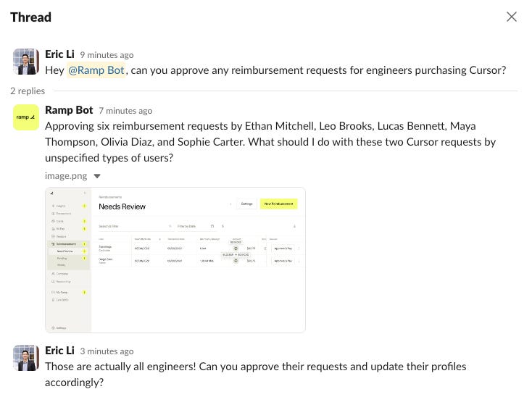This screenshot has width=532, height=397.
Task: Click the yellow New Reimbursement button in screenshot
Action: tap(278, 204)
